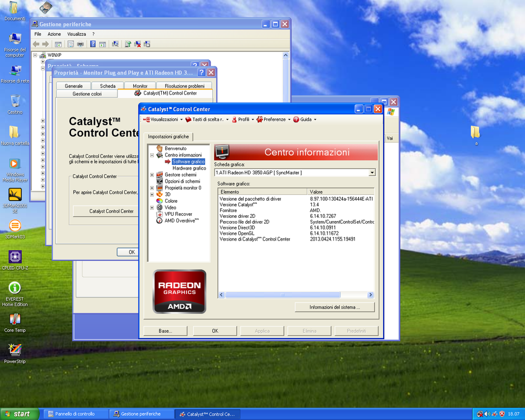Expand the Proprietà monitor 0 tree node
This screenshot has height=420, width=525.
click(x=152, y=188)
